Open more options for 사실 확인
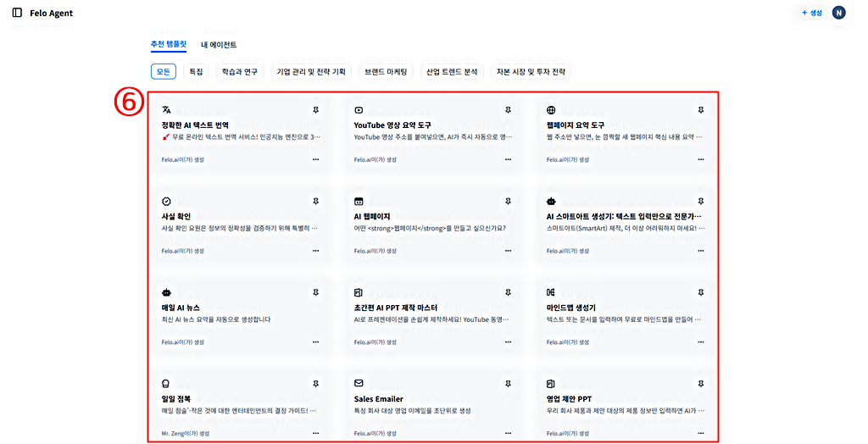 coord(315,251)
